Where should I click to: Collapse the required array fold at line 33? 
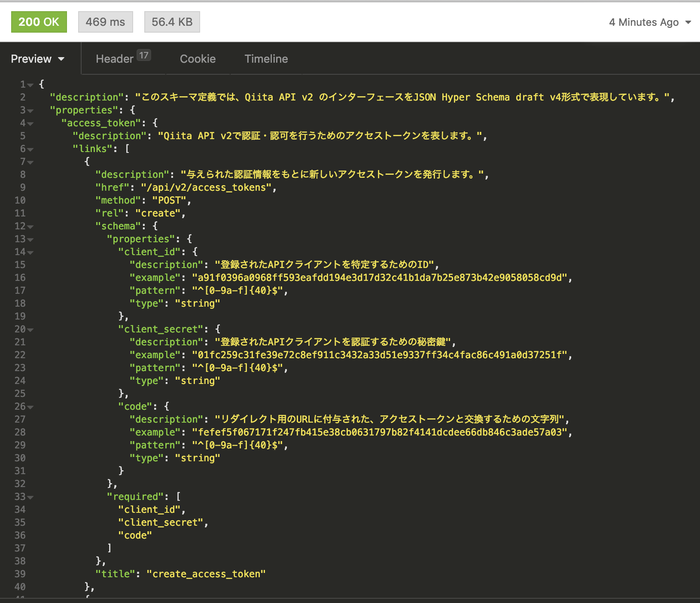tap(30, 497)
